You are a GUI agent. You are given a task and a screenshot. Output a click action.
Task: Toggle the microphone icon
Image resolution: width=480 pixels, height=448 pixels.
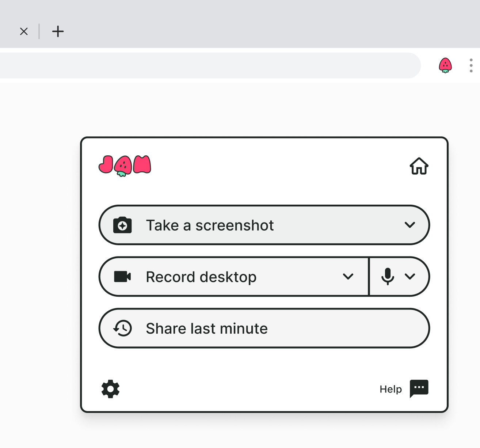pos(388,276)
